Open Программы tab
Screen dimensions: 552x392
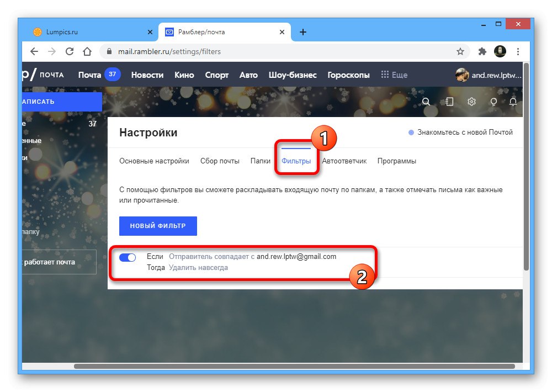[x=397, y=161]
